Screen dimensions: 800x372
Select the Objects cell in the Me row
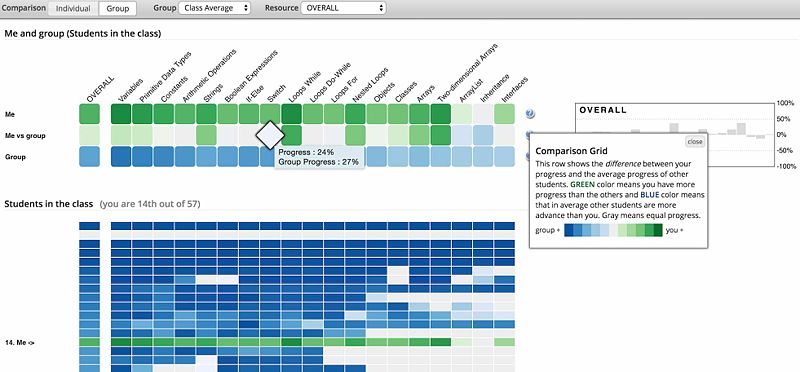point(377,114)
